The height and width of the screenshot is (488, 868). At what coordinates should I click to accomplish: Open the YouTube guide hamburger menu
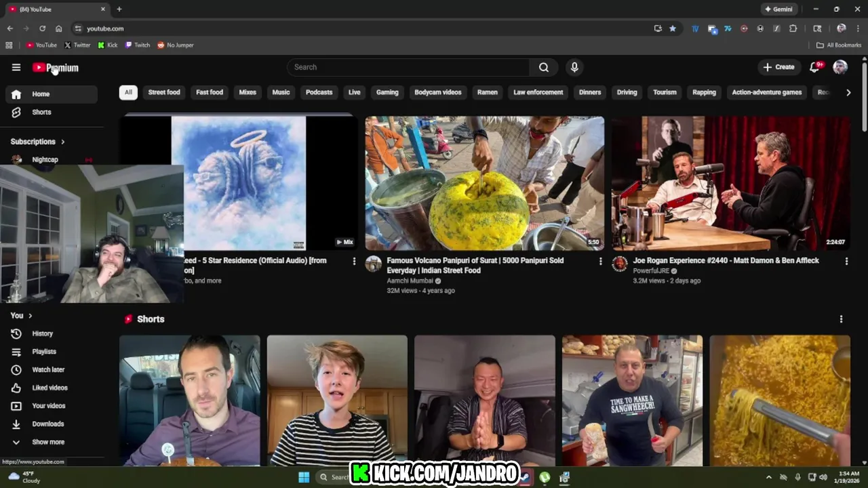point(16,67)
